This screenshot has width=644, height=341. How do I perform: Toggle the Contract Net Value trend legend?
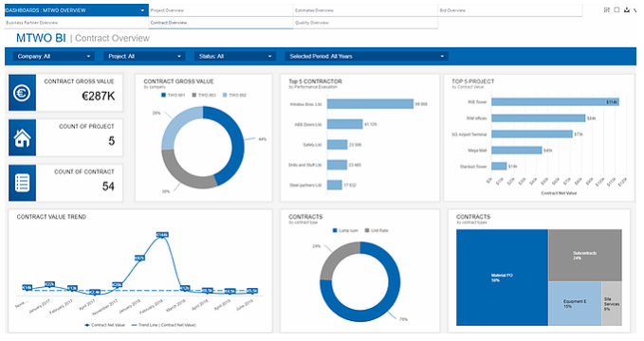[x=104, y=325]
